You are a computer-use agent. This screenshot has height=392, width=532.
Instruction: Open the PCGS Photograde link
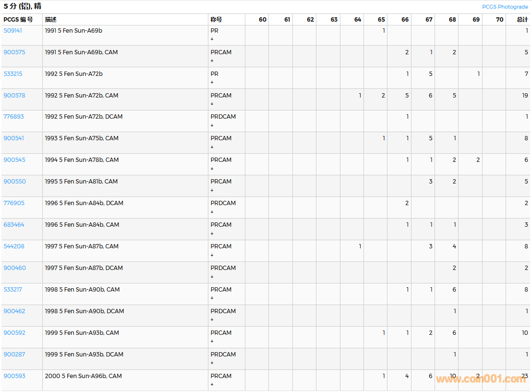pos(505,7)
